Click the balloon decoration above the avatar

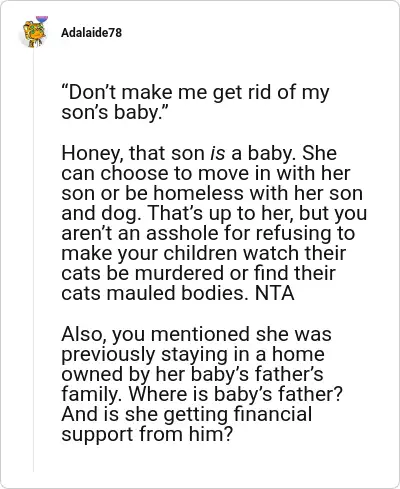42,19
